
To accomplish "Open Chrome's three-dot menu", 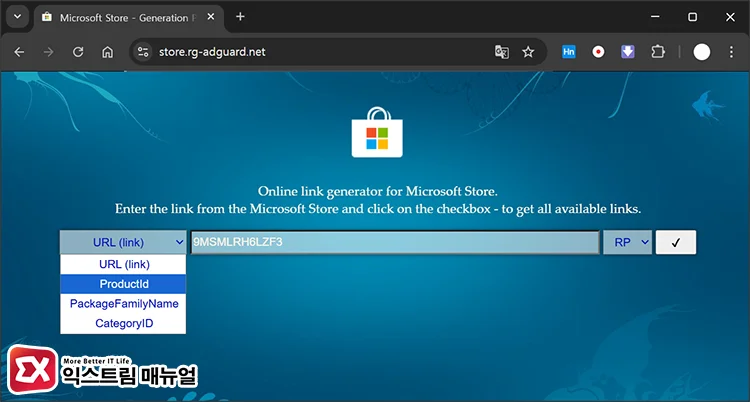I will [x=731, y=52].
